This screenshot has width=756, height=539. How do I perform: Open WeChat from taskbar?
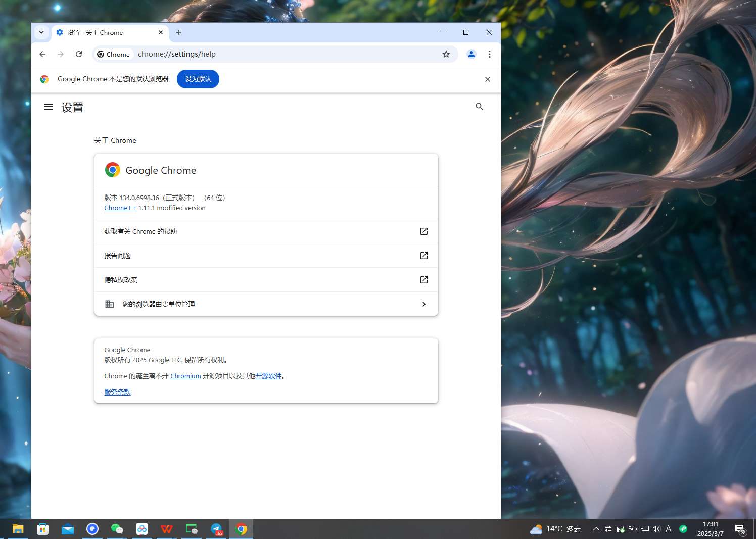click(117, 529)
